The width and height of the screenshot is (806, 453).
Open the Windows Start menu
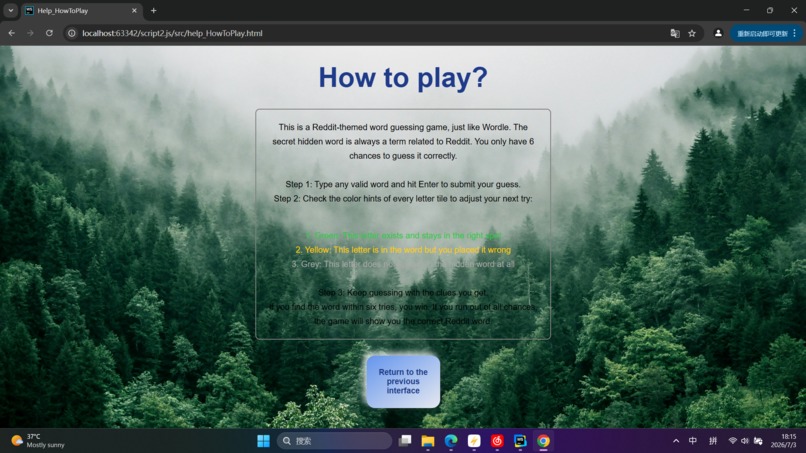(x=263, y=441)
